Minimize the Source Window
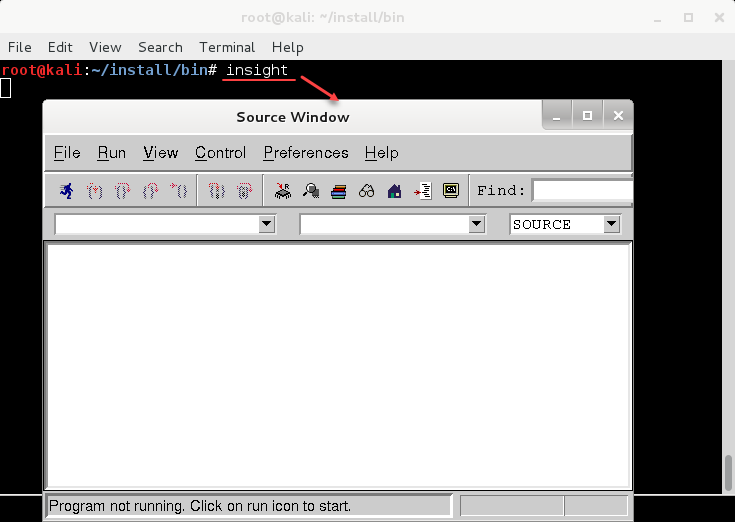Viewport: 735px width, 522px height. [556, 116]
